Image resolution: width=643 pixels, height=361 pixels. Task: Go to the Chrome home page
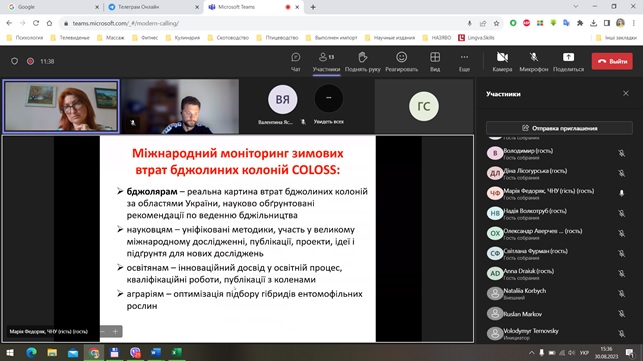pos(49,23)
